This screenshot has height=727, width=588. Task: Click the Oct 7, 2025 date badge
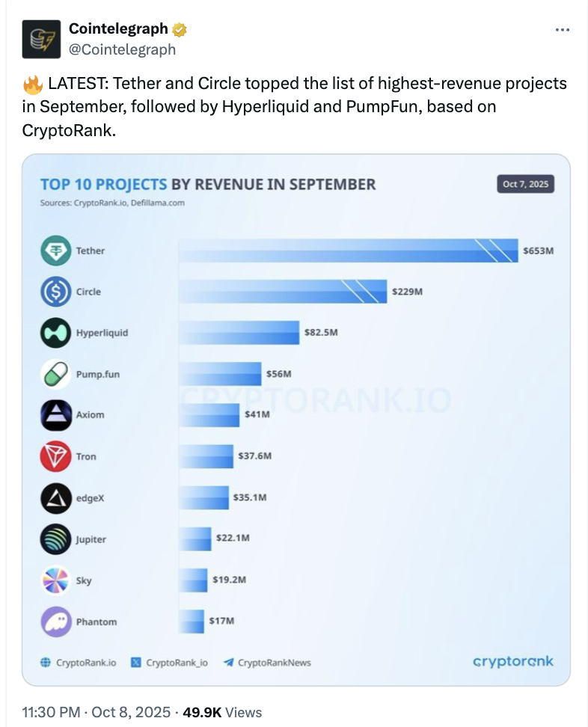525,184
